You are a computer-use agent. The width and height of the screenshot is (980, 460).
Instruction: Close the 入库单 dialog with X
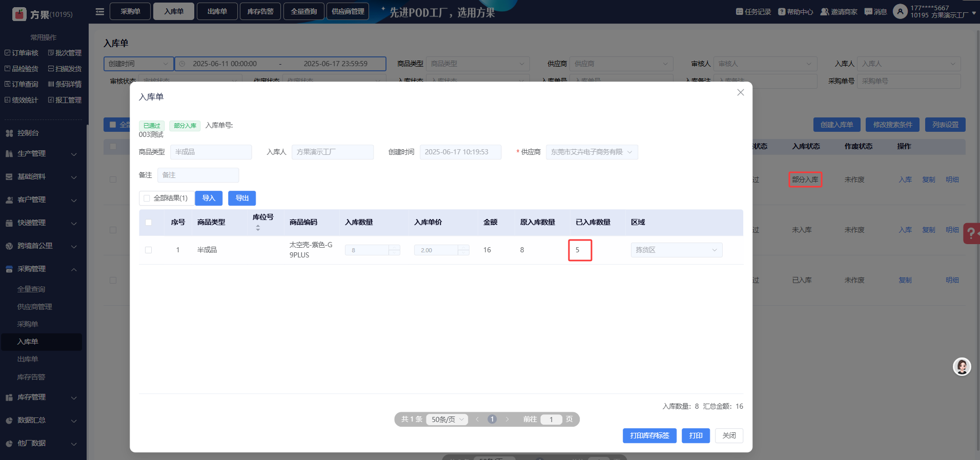740,92
